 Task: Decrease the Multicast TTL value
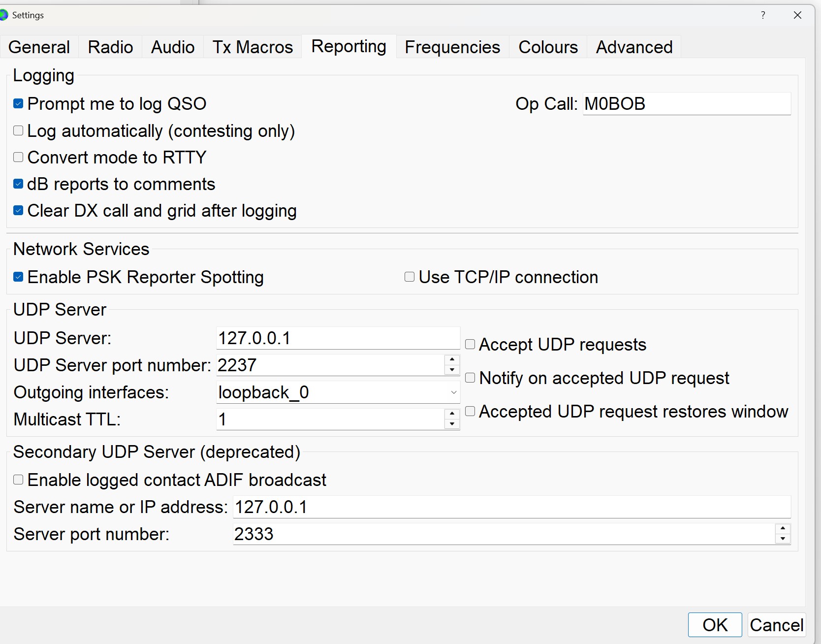pos(452,424)
